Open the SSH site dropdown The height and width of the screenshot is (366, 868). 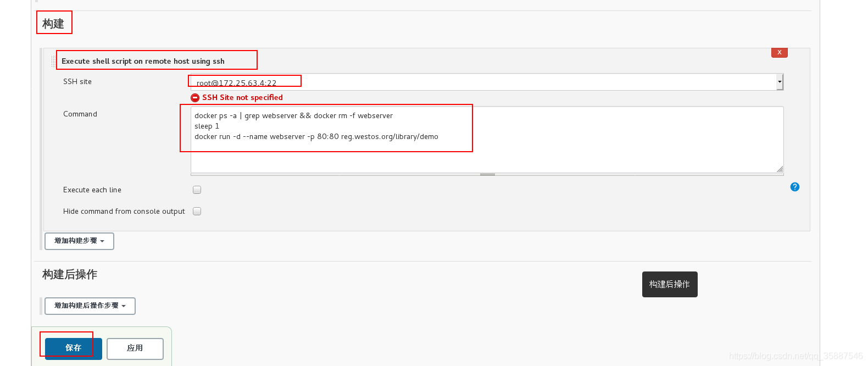[487, 82]
